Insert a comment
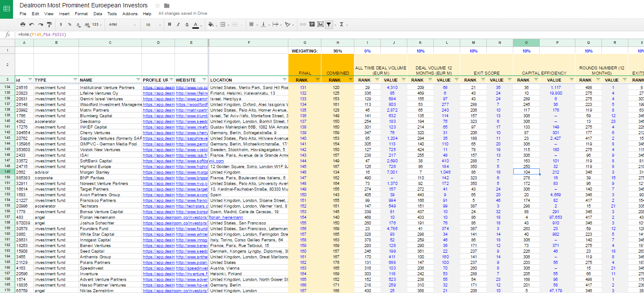The height and width of the screenshot is (293, 644). pyautogui.click(x=312, y=25)
